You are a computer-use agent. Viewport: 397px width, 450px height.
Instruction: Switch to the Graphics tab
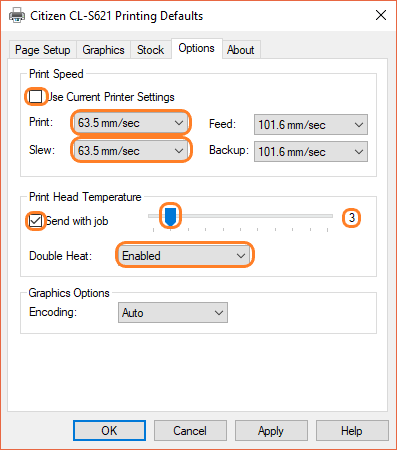click(x=103, y=50)
